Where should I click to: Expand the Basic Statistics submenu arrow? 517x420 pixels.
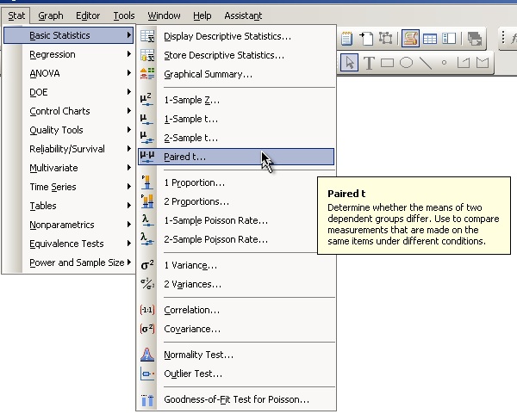coord(129,35)
